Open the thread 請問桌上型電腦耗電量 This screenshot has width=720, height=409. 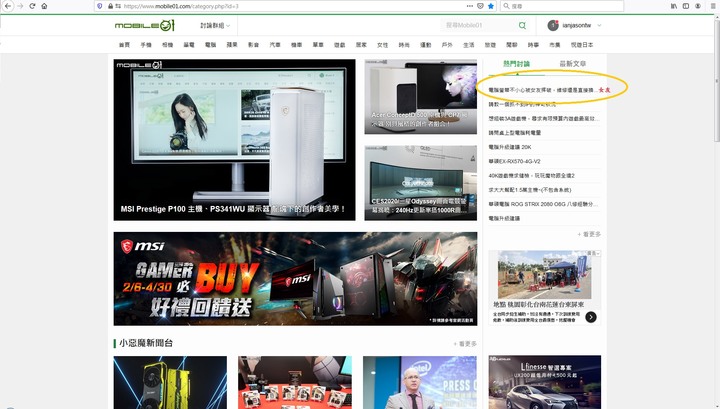515,133
